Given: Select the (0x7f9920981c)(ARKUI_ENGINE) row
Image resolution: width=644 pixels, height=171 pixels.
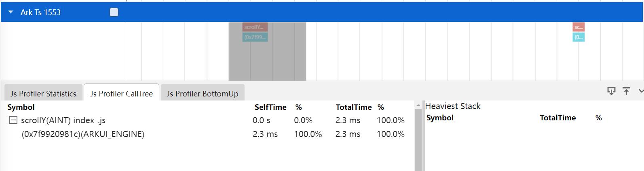Looking at the screenshot, I should coord(83,134).
